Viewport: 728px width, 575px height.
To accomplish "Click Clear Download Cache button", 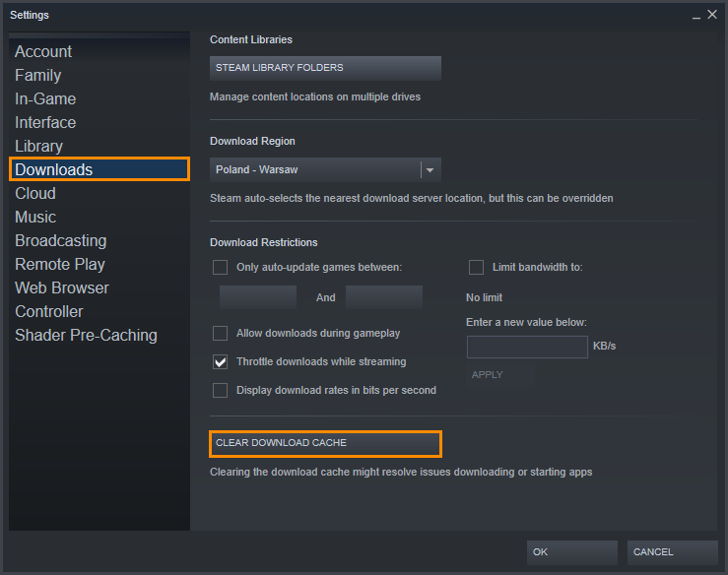I will (325, 443).
